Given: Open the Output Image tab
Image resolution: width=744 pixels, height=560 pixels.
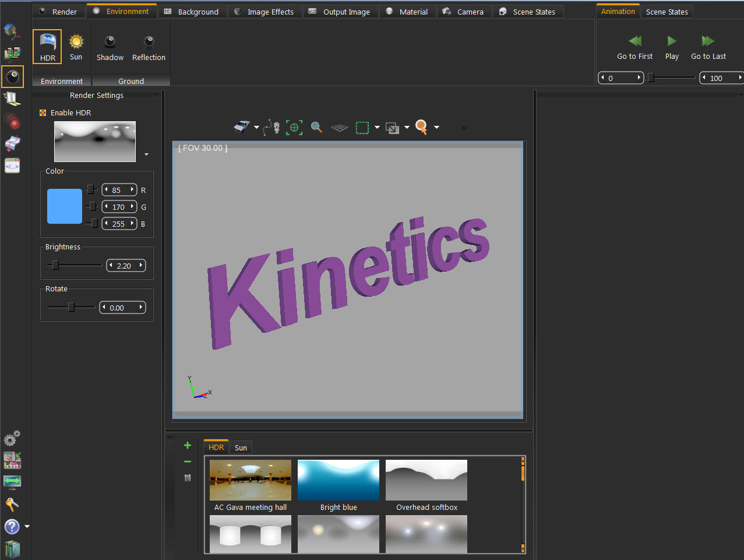Looking at the screenshot, I should pos(340,12).
